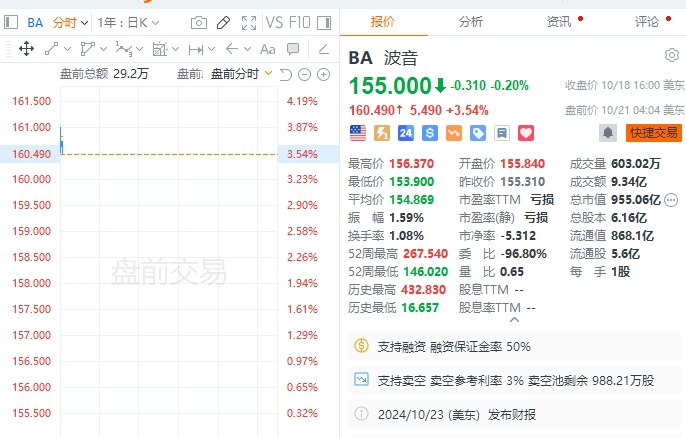Switch to the 资讯 tab
Screen dimensions: 686x437
559,22
